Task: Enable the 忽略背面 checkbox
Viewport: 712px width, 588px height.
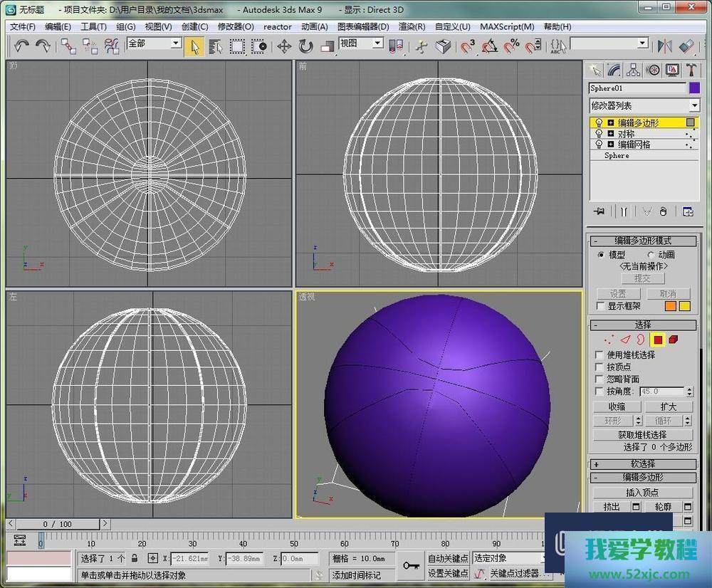Action: click(x=600, y=379)
